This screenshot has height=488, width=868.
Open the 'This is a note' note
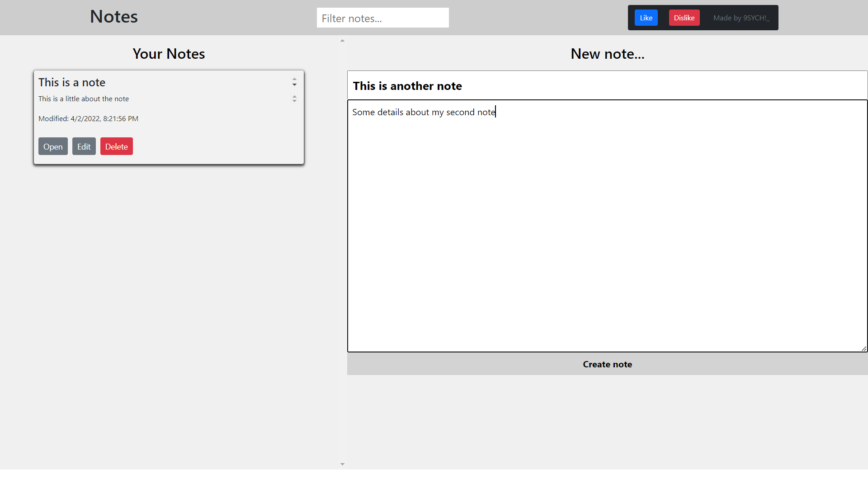tap(53, 146)
